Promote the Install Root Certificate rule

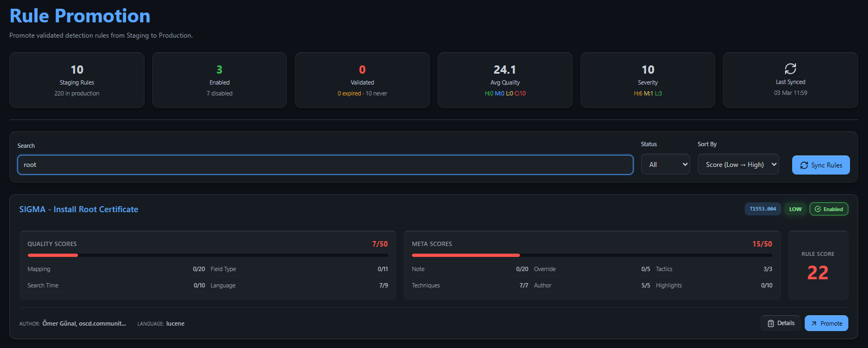tap(826, 323)
